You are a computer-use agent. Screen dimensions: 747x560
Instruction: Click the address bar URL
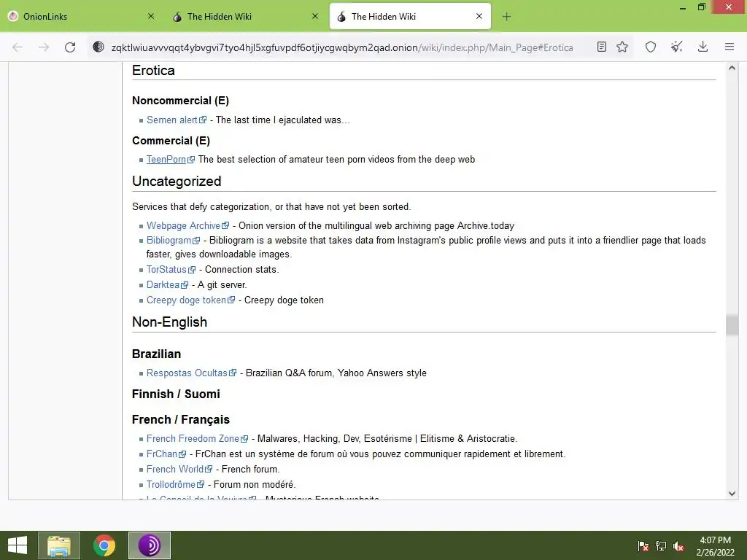(341, 47)
